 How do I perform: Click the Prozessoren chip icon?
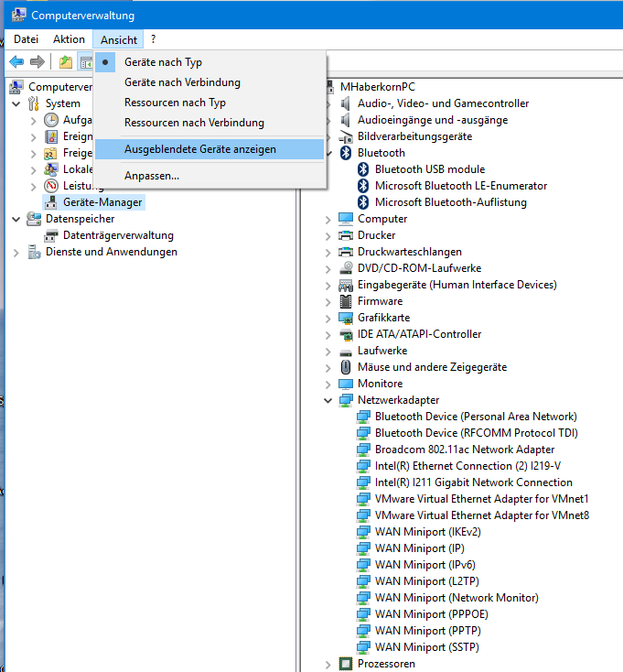pos(346,664)
